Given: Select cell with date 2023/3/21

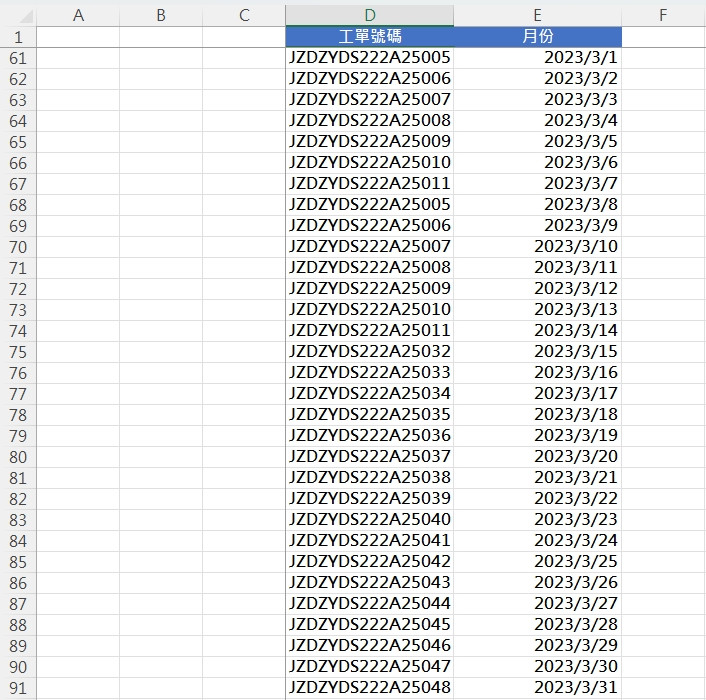Looking at the screenshot, I should [538, 478].
